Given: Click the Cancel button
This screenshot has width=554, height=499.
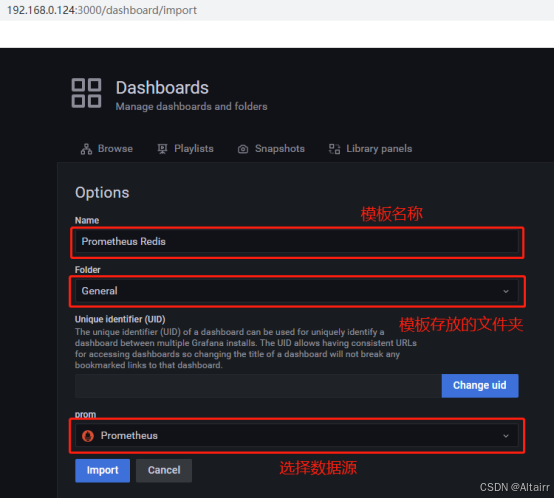Looking at the screenshot, I should coord(164,470).
